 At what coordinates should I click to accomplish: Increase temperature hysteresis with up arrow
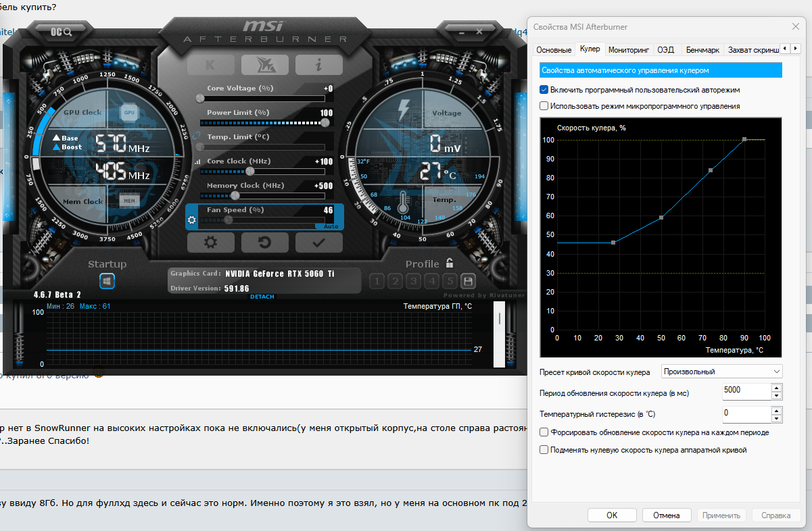(x=777, y=409)
